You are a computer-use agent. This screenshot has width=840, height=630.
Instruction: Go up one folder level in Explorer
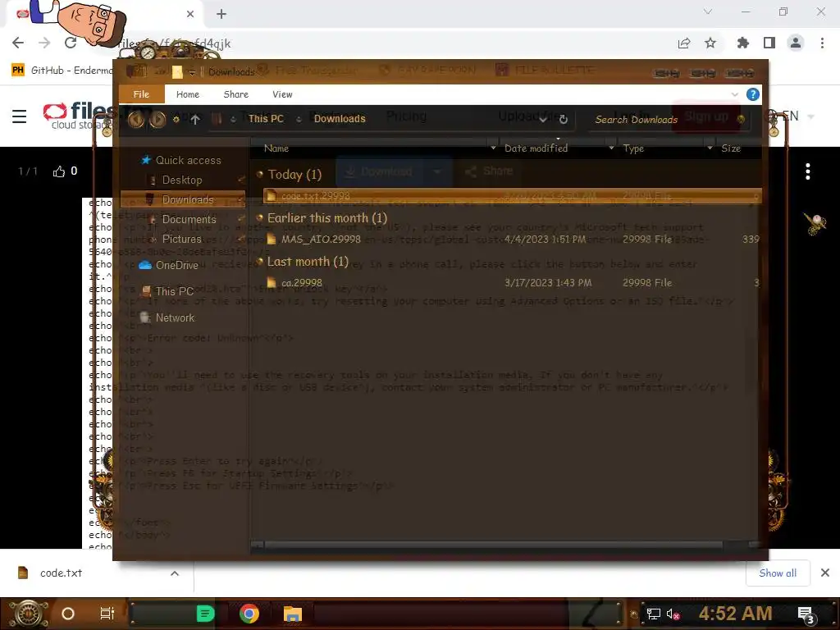pos(195,120)
